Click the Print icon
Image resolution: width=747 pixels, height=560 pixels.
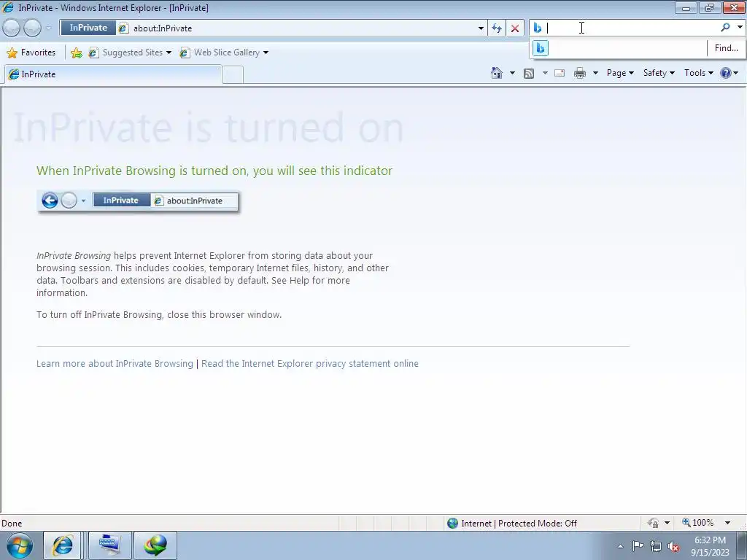[x=580, y=73]
